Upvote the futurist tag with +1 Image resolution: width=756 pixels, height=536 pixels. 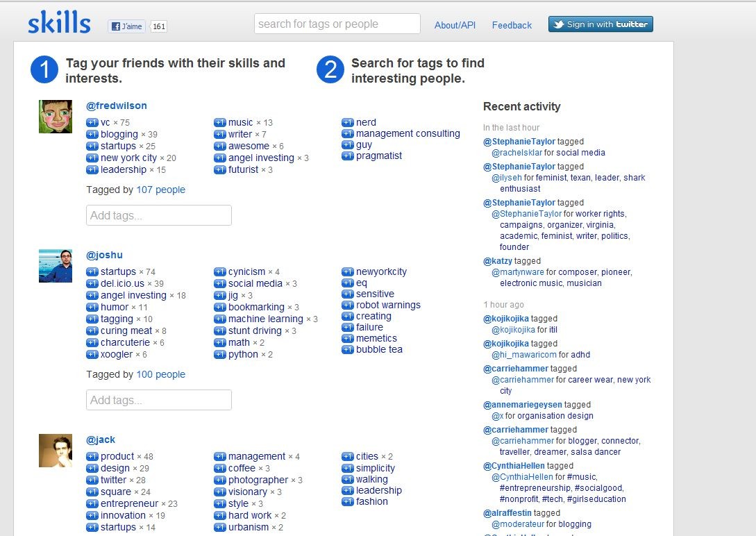click(x=220, y=169)
